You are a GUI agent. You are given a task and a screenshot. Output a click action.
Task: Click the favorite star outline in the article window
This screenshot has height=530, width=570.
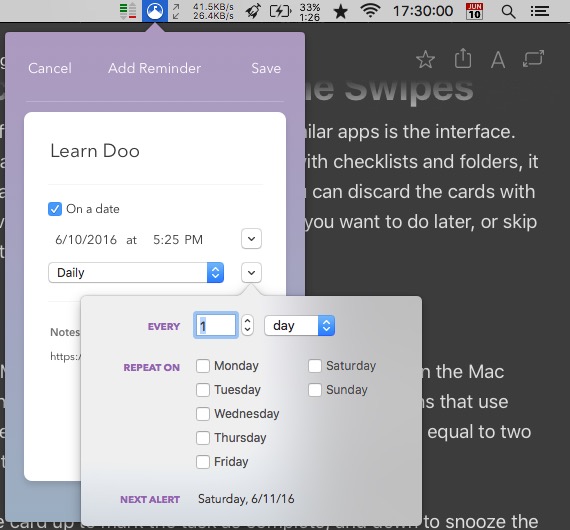click(x=425, y=59)
